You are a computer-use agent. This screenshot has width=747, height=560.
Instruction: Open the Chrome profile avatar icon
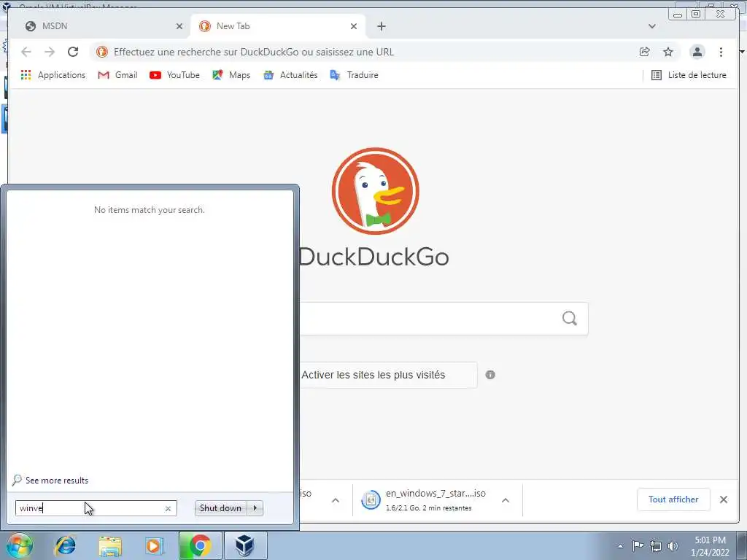697,52
